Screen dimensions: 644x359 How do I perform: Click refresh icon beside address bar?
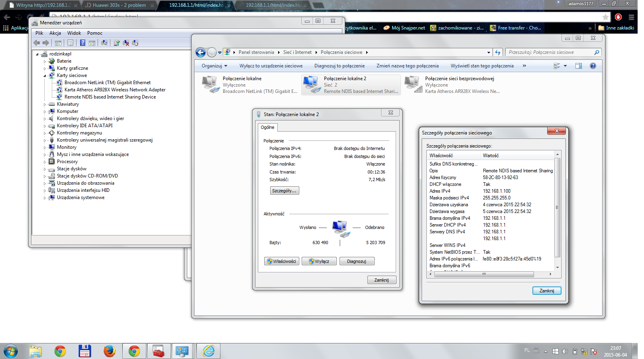[498, 52]
